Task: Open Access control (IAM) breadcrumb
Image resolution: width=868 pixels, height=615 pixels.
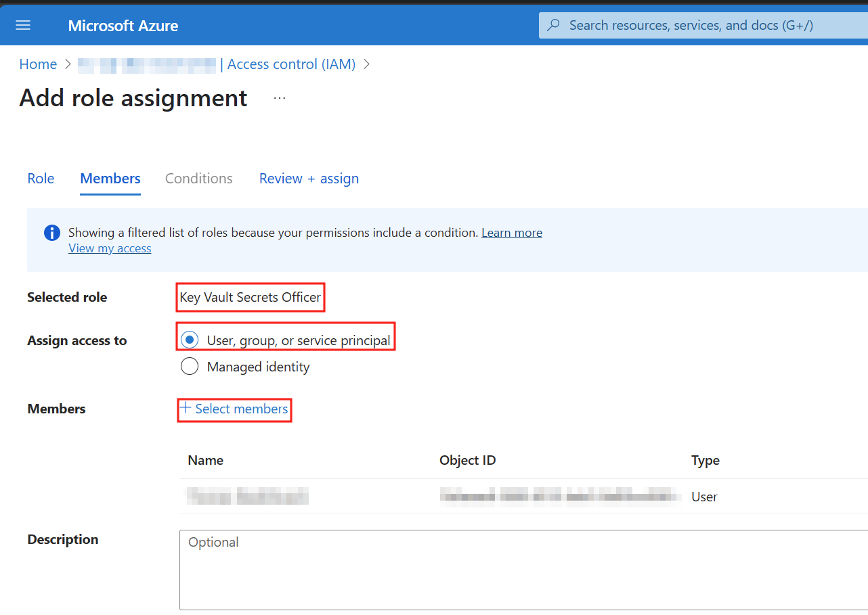Action: tap(291, 64)
